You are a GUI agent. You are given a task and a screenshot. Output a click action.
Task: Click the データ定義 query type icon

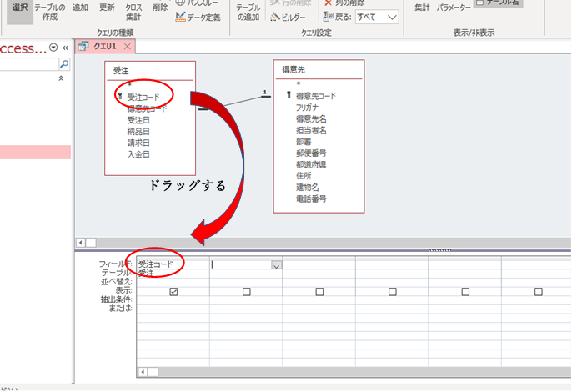180,17
